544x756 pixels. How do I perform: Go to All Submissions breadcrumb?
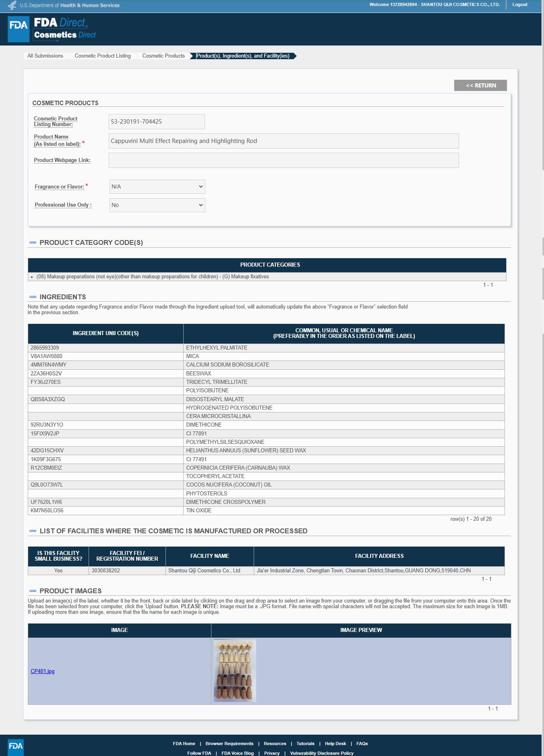click(x=45, y=56)
